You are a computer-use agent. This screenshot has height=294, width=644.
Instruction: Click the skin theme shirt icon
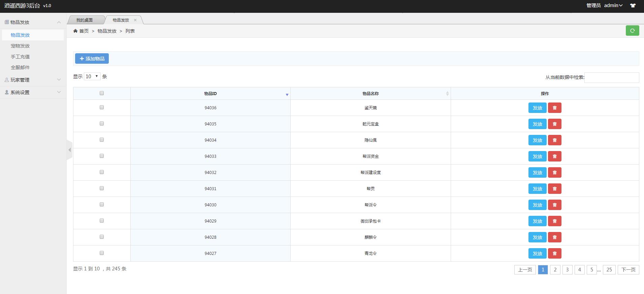pyautogui.click(x=633, y=5)
